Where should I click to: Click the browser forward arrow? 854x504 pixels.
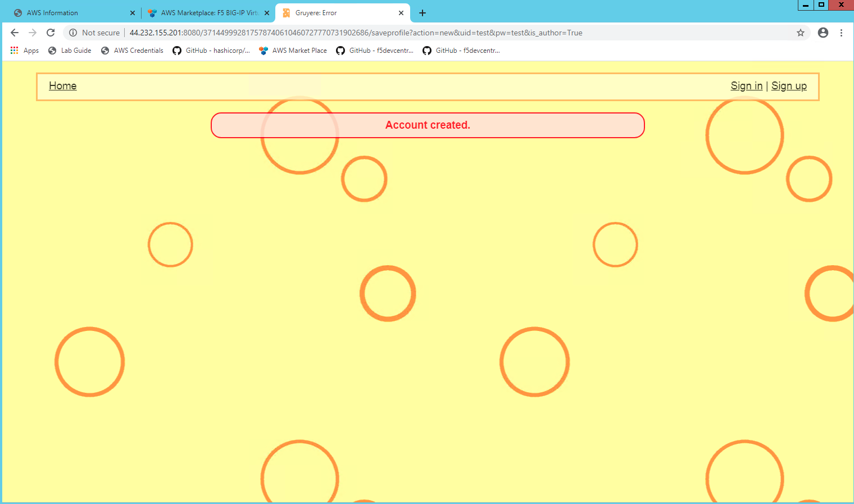coord(33,33)
